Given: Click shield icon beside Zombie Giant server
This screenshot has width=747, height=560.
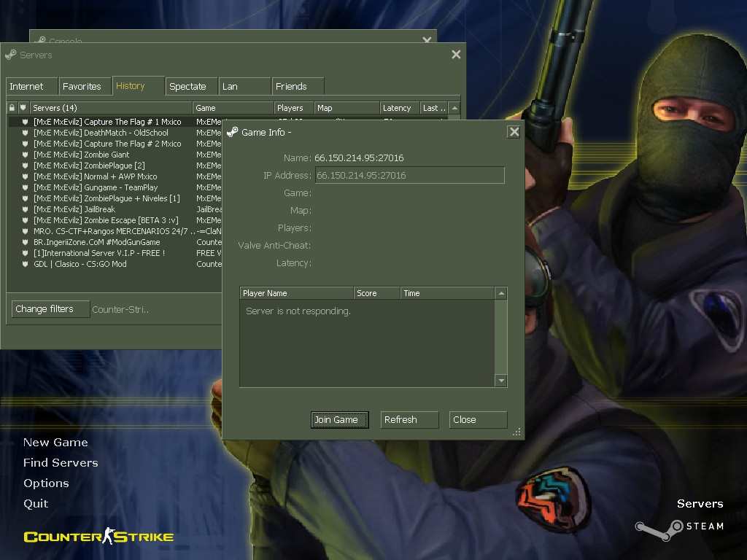Looking at the screenshot, I should pos(25,155).
